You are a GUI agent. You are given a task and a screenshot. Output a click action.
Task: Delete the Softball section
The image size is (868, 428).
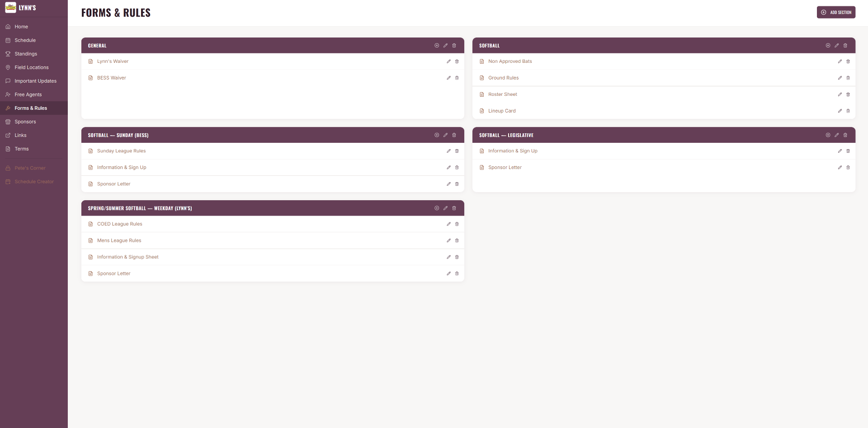(845, 46)
